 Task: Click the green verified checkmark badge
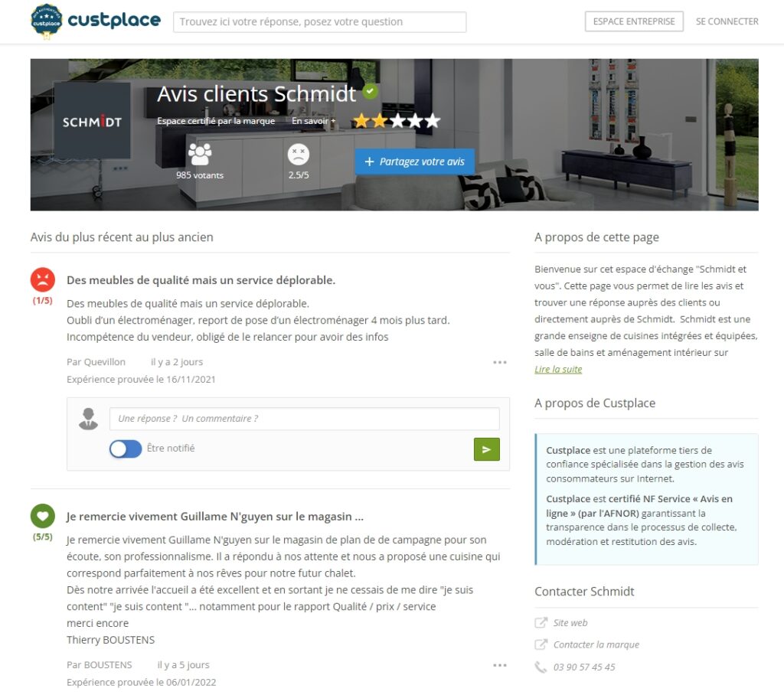(x=370, y=92)
